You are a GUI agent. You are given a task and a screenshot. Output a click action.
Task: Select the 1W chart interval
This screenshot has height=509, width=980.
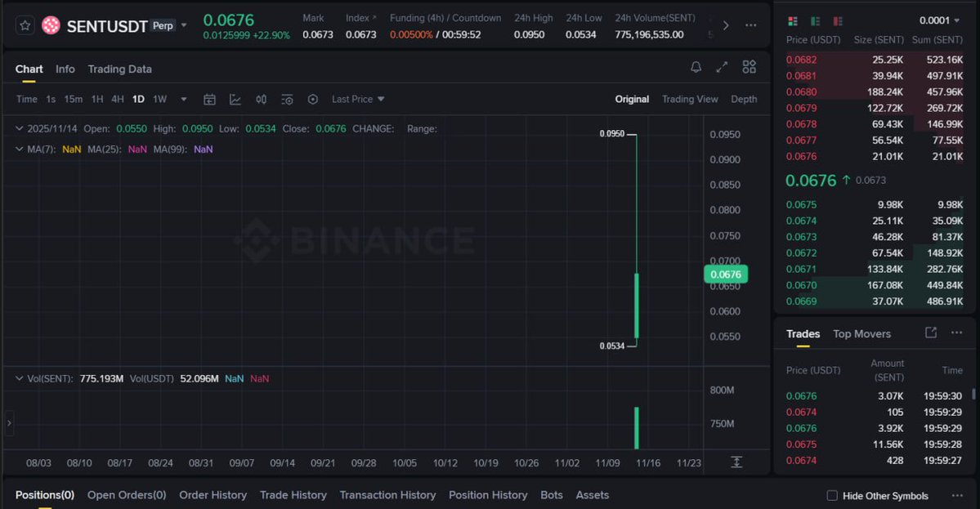(x=160, y=100)
